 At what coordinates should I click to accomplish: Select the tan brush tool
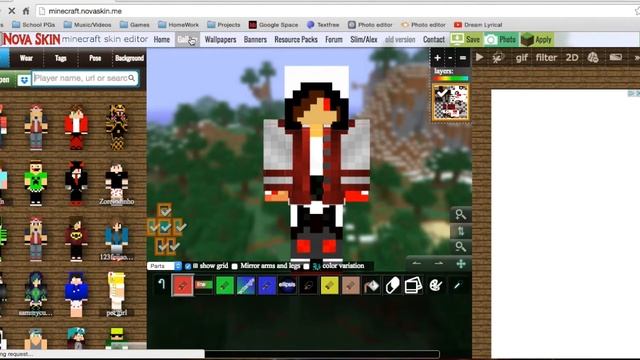(351, 285)
